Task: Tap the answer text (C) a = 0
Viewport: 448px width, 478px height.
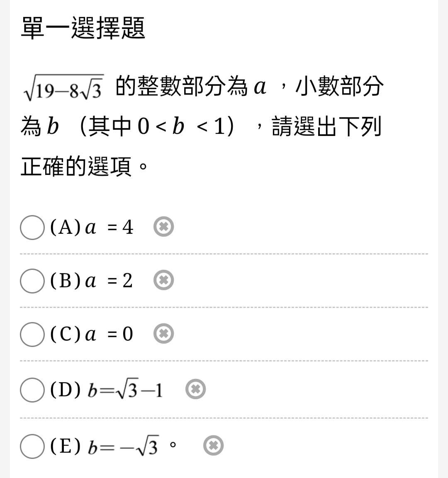Action: click(92, 334)
